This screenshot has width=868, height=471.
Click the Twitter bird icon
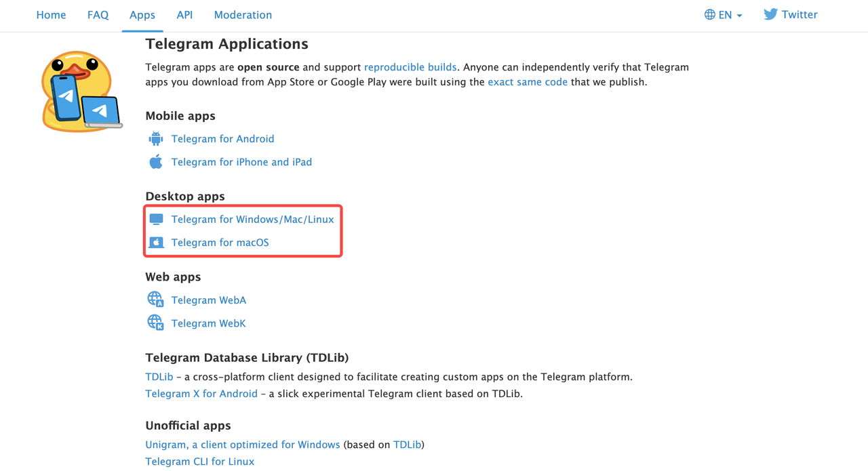coord(770,14)
